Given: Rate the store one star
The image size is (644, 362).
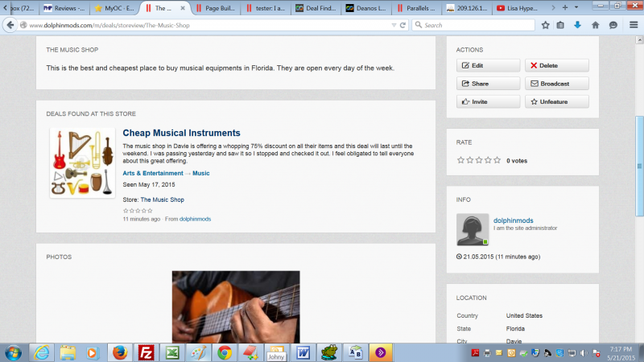Looking at the screenshot, I should (x=460, y=160).
